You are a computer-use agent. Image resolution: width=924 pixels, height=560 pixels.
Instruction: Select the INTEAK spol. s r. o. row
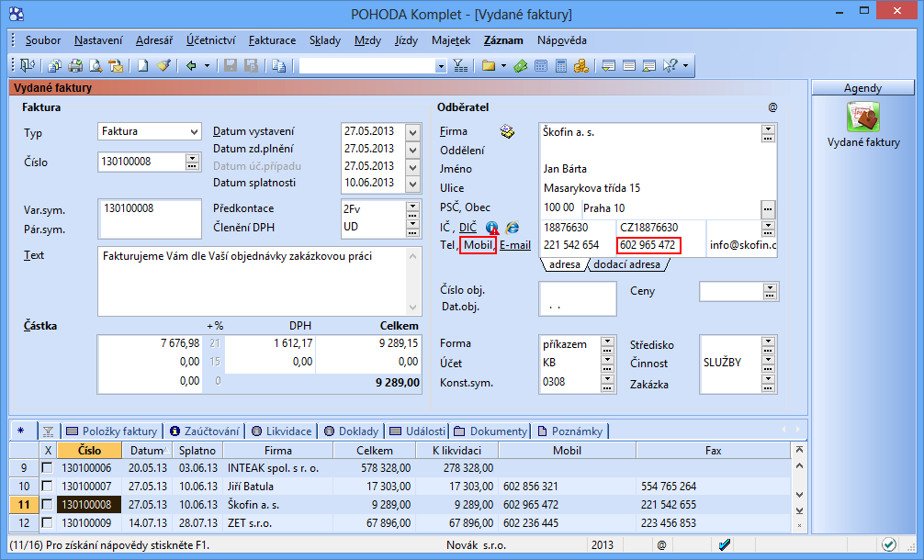pos(400,468)
